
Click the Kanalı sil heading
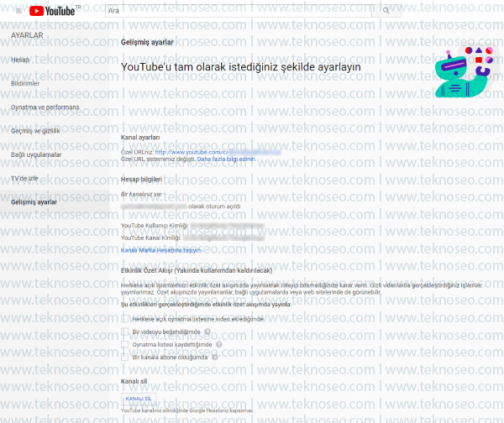point(134,382)
